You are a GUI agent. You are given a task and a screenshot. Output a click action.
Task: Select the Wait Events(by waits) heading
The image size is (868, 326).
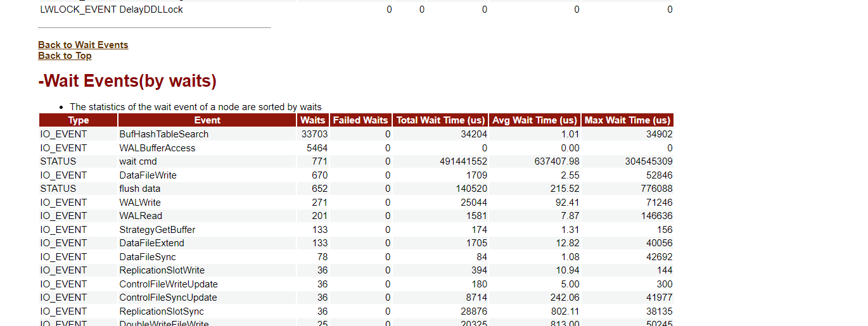coord(127,81)
